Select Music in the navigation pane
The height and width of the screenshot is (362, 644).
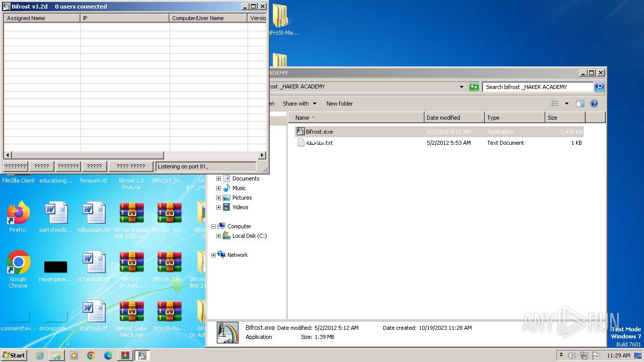(239, 188)
